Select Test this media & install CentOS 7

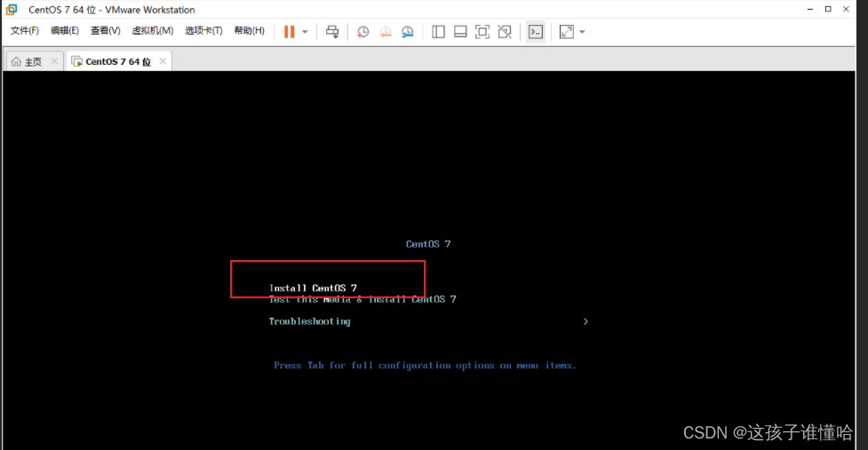click(362, 299)
